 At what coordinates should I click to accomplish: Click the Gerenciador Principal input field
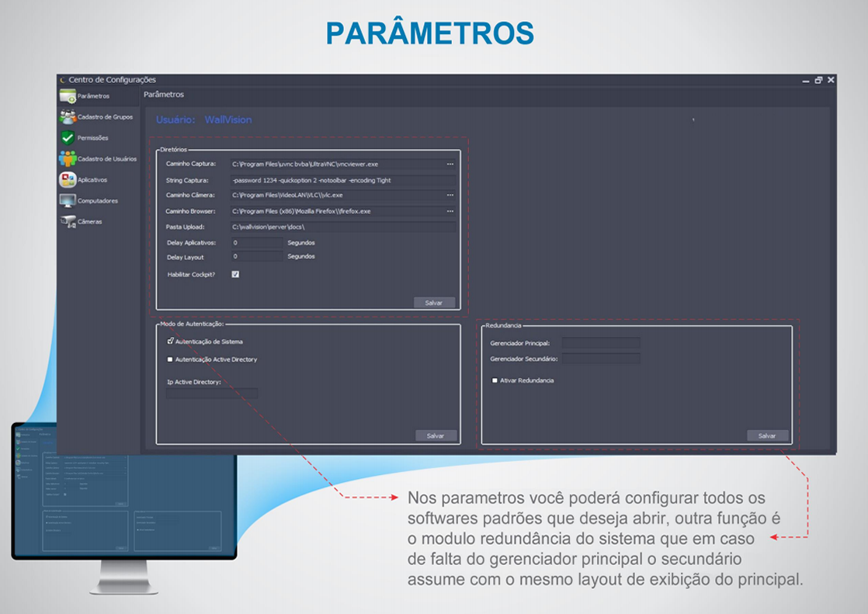click(x=601, y=342)
